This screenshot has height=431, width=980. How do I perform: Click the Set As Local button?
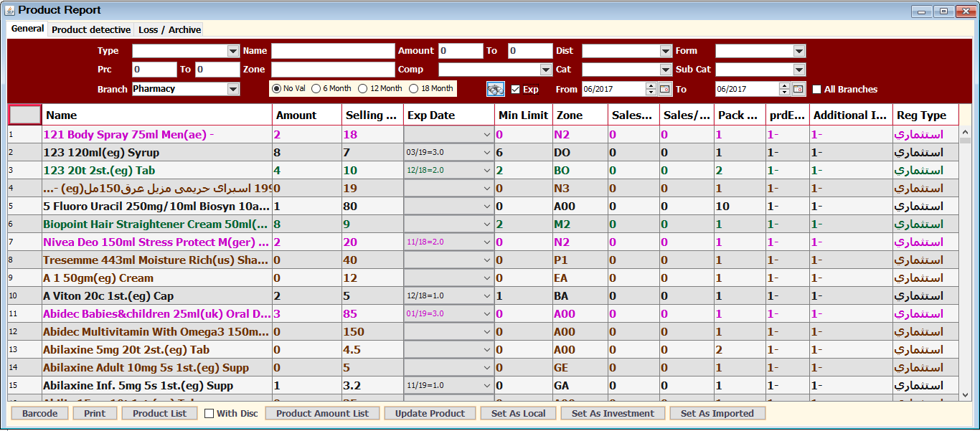(519, 413)
